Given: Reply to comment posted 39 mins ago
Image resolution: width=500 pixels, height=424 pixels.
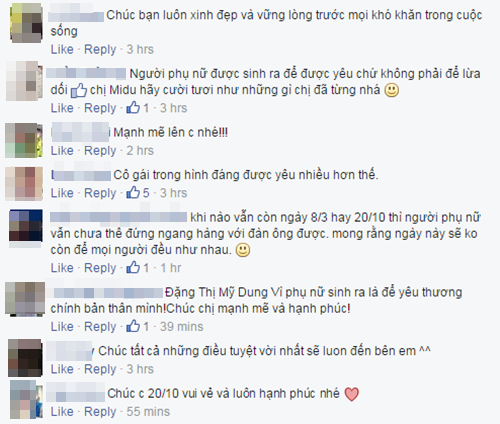Looking at the screenshot, I should (100, 327).
